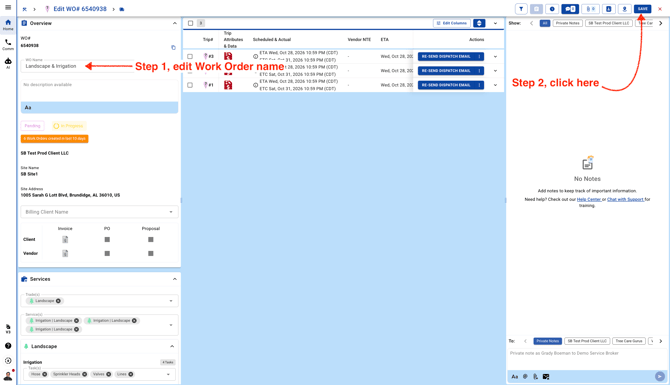Open text formatting Aa in note composer
Image resolution: width=670 pixels, height=385 pixels.
514,376
